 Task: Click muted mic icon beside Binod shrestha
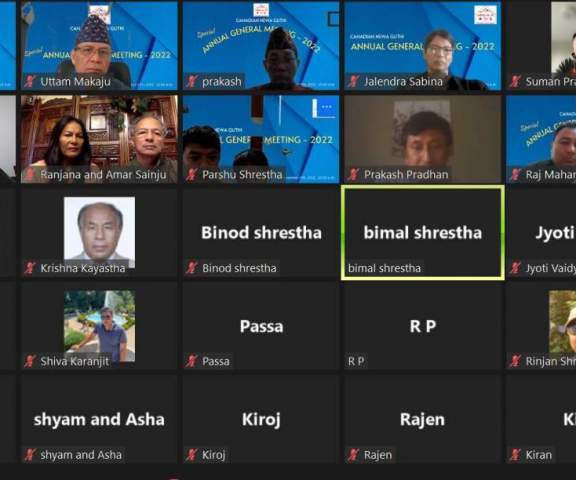pos(192,268)
